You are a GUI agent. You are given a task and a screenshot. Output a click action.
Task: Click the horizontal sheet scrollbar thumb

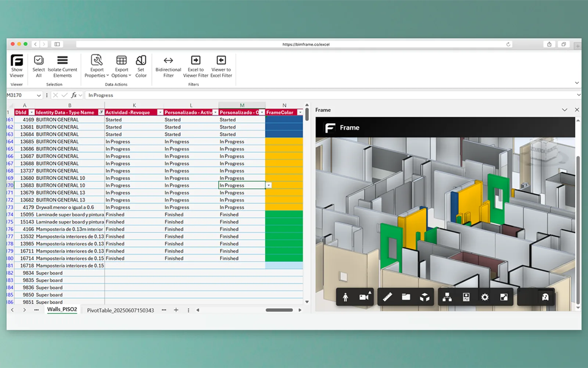click(279, 310)
